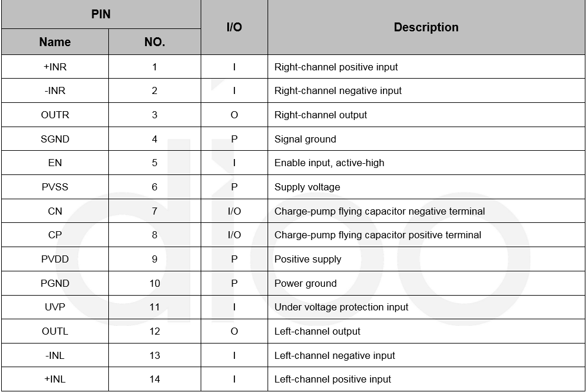Select the OUTR pin name cell
586x392 pixels.
(x=55, y=115)
